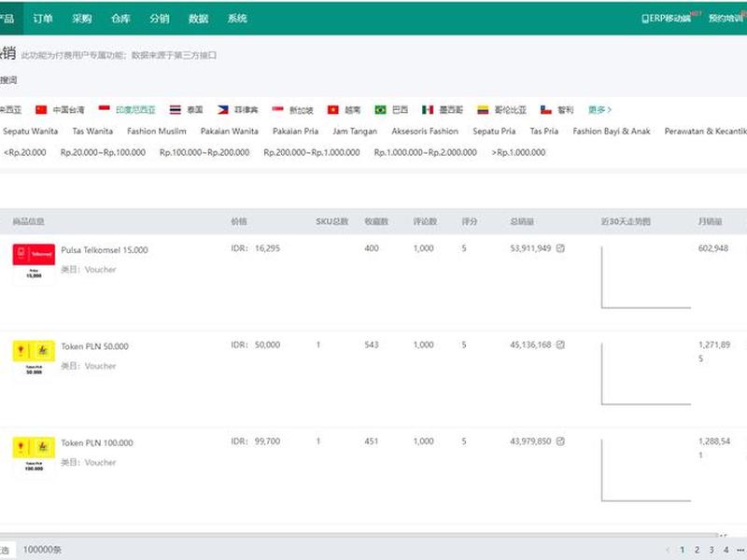Open the 采购 menu
This screenshot has height=560, width=747.
(82, 19)
